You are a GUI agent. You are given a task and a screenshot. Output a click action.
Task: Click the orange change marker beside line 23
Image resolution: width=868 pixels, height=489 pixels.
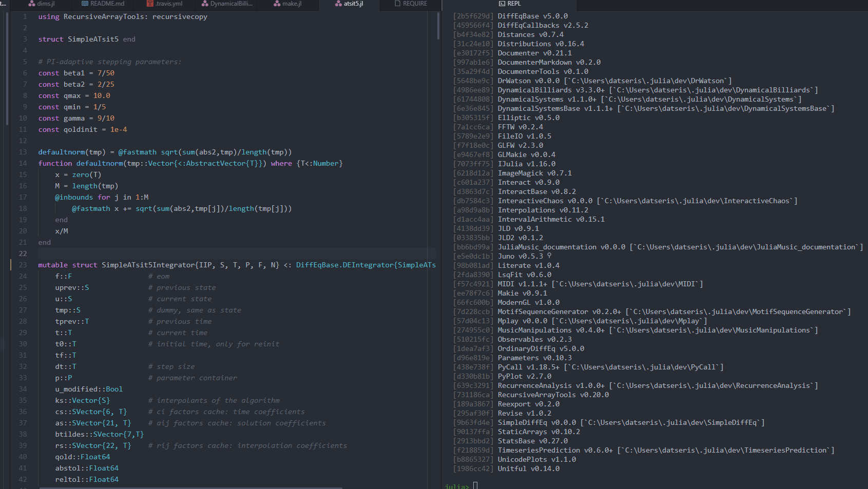tap(11, 265)
